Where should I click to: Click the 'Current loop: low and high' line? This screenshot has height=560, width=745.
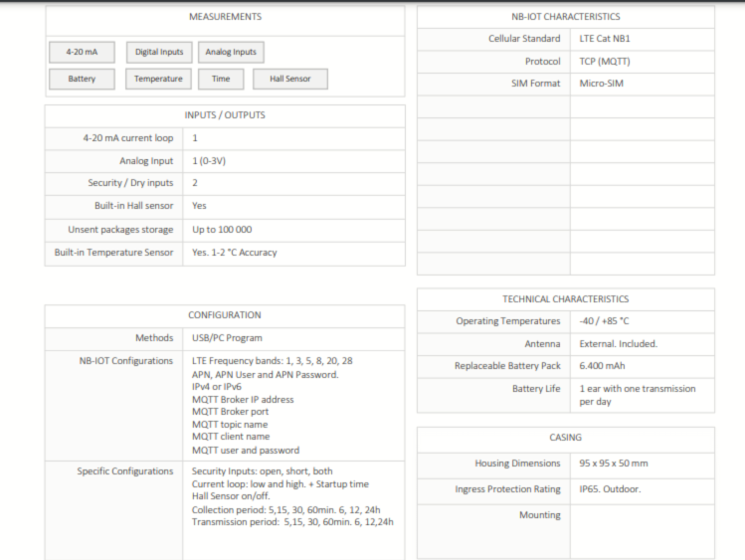[x=280, y=484]
